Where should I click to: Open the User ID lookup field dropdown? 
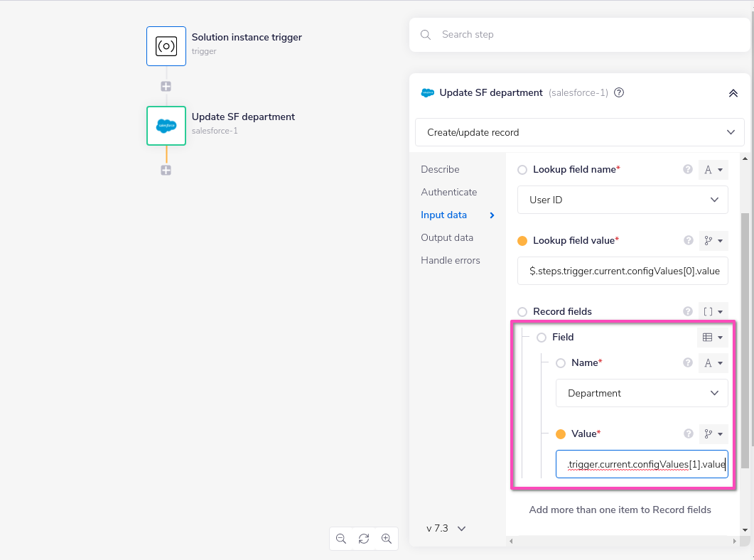tap(623, 200)
